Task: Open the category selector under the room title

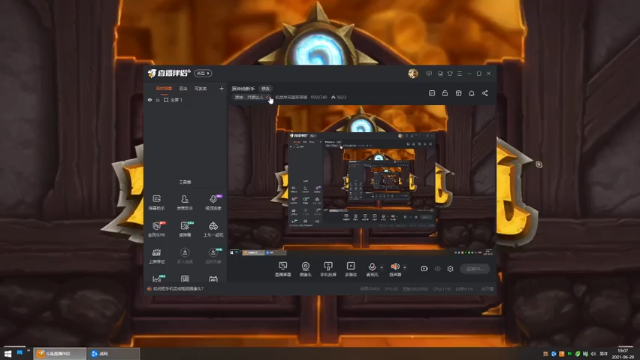Action: coord(251,97)
